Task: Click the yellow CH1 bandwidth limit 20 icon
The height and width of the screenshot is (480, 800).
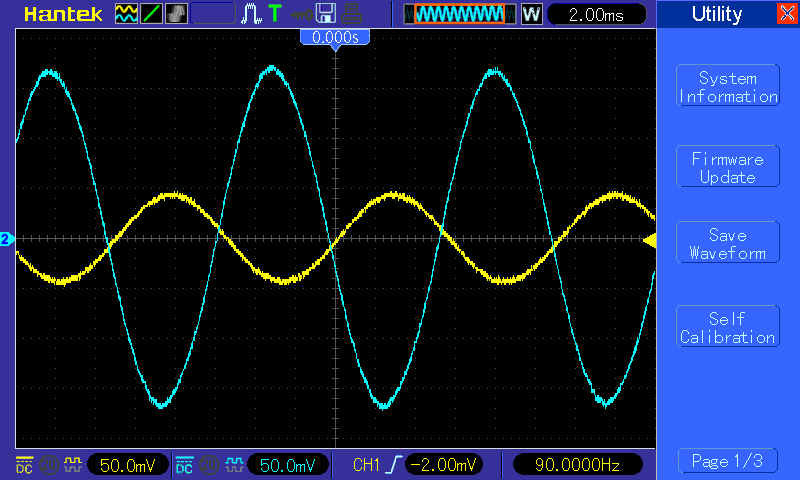Action: click(49, 465)
